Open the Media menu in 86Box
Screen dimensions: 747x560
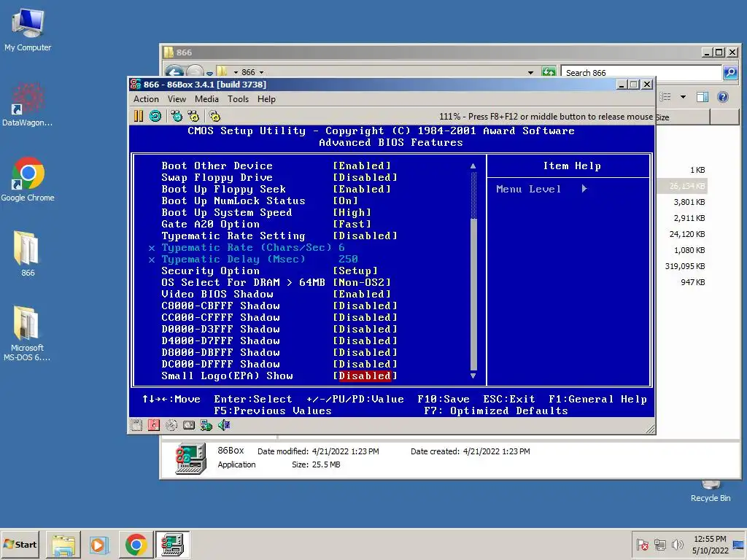[x=206, y=99]
